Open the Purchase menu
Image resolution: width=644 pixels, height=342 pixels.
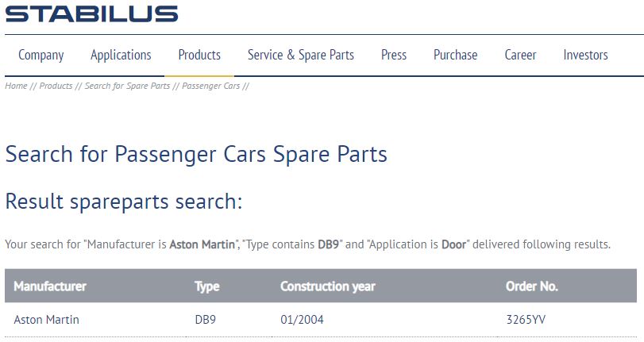tap(456, 55)
